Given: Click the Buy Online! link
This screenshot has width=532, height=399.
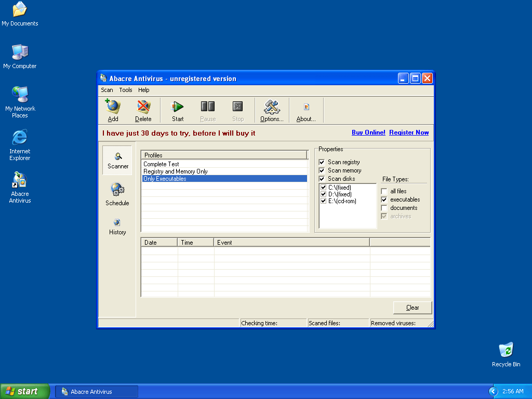Looking at the screenshot, I should (368, 132).
